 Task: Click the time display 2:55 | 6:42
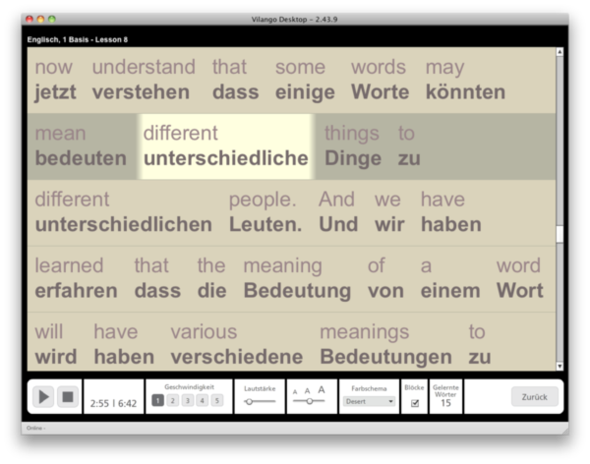(x=113, y=403)
